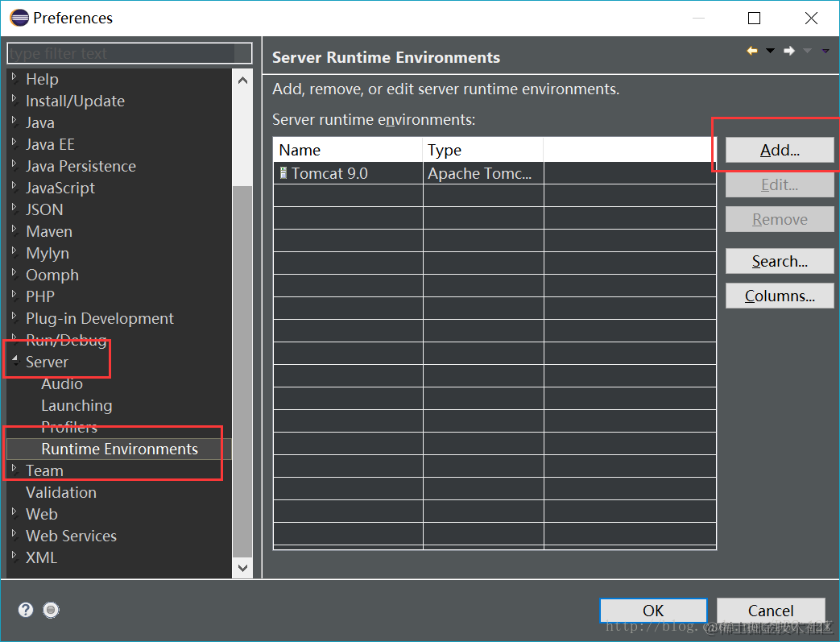
Task: Select Validation in the preferences tree
Action: point(61,492)
